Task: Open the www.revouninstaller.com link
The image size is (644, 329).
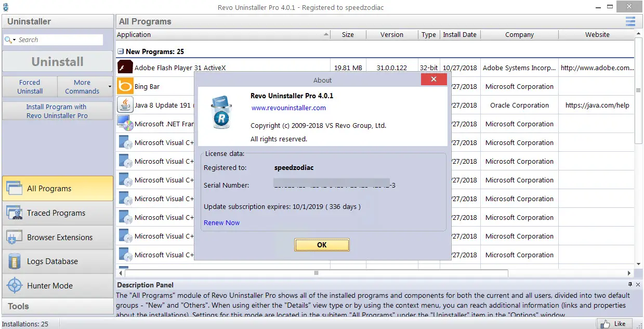Action: point(288,108)
